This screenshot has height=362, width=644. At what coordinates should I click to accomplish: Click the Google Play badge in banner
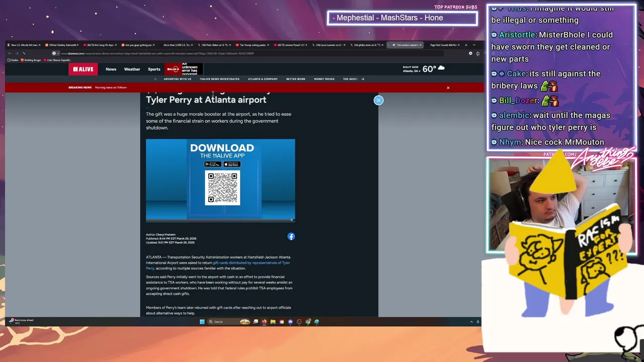tap(212, 164)
